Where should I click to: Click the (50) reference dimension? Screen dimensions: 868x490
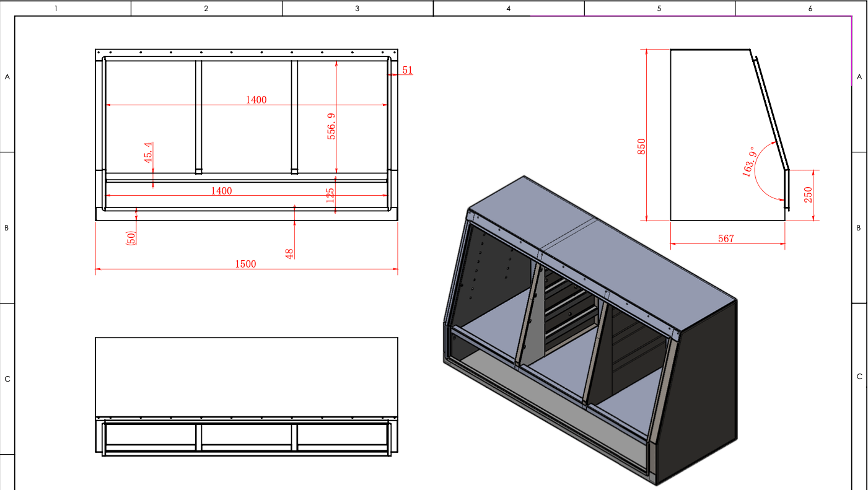131,237
